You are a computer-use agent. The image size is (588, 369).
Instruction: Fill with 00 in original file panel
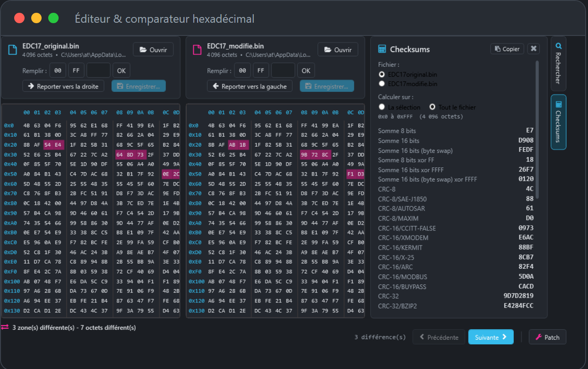point(58,70)
